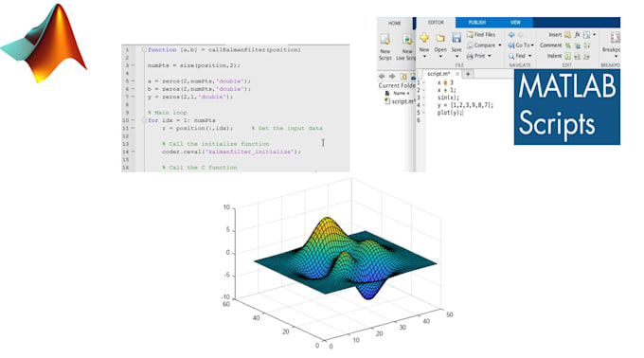Viewport: 644px width, 358px height.
Task: Switch to the HOME ribbon tab
Action: (394, 23)
